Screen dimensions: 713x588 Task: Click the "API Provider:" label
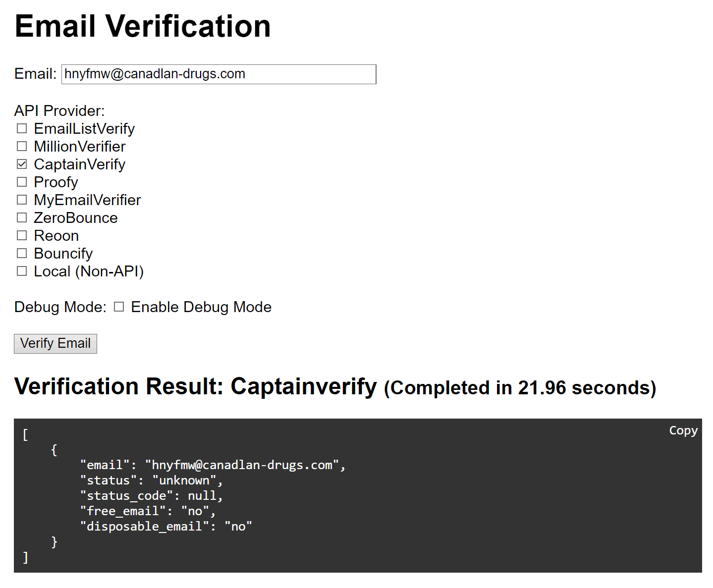[x=59, y=110]
